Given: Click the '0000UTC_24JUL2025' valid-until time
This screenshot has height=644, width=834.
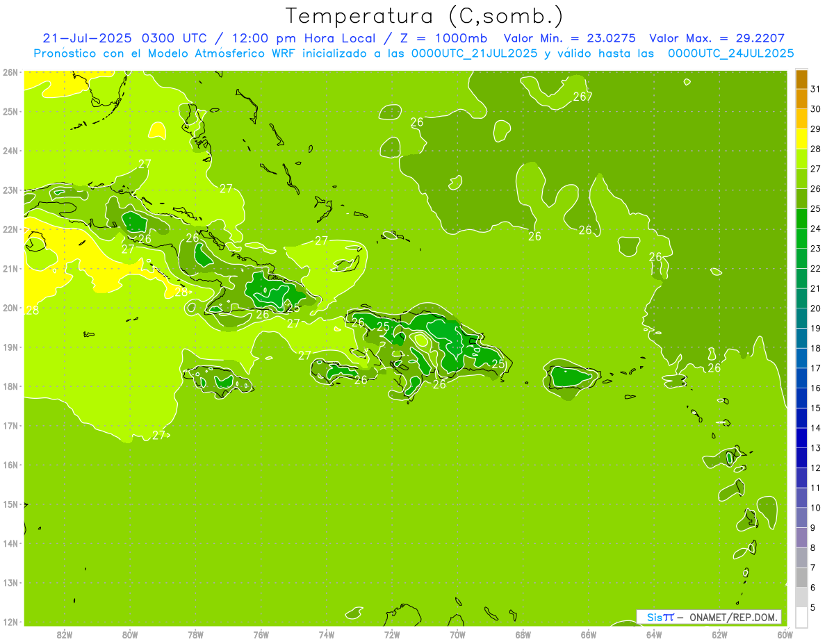Looking at the screenshot, I should coord(731,53).
